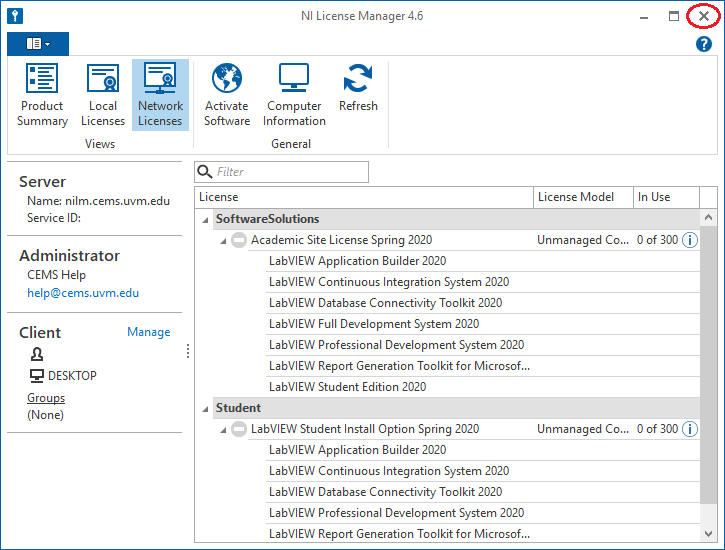Open the Groups link
The height and width of the screenshot is (550, 725).
pos(46,398)
